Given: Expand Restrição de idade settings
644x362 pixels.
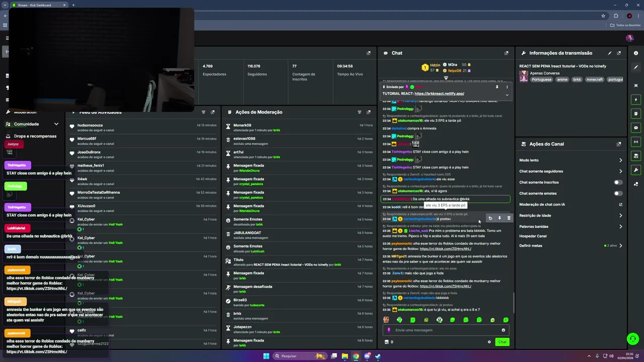Looking at the screenshot, I should point(620,216).
